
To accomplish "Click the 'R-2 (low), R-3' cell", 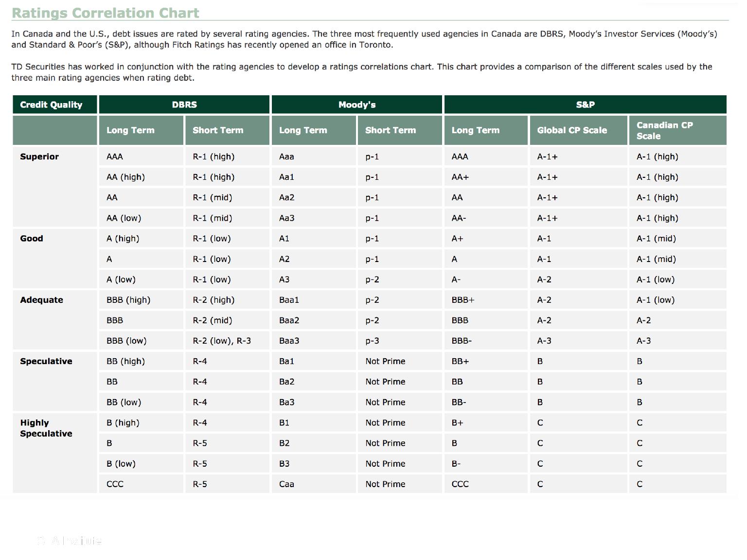I will pyautogui.click(x=227, y=341).
